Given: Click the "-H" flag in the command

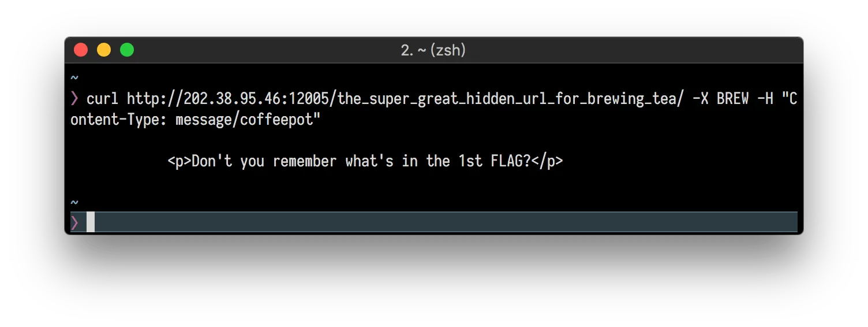Looking at the screenshot, I should click(765, 99).
